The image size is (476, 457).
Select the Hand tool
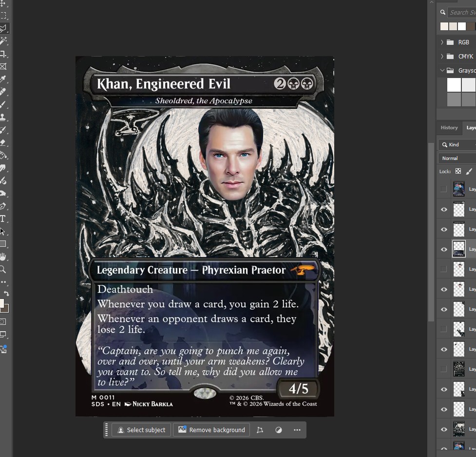tap(3, 257)
